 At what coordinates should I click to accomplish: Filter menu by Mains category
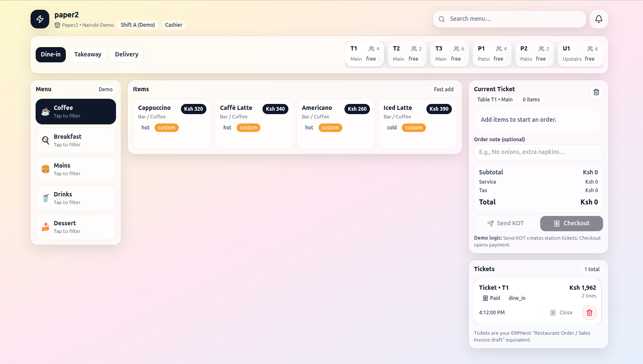(76, 169)
